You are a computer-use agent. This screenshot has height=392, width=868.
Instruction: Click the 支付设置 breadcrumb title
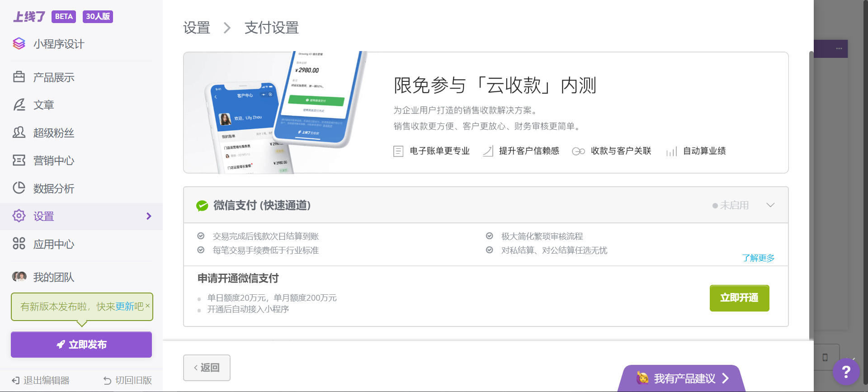(272, 28)
